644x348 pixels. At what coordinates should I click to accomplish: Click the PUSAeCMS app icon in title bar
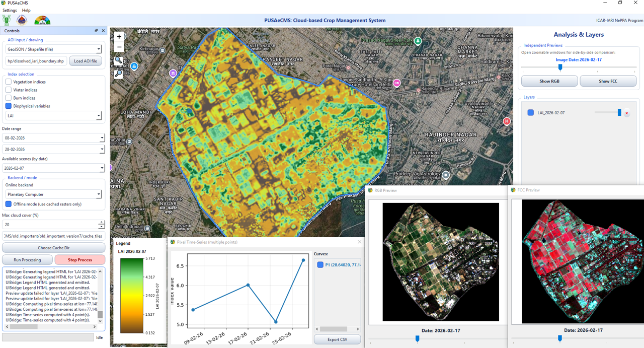point(4,3)
